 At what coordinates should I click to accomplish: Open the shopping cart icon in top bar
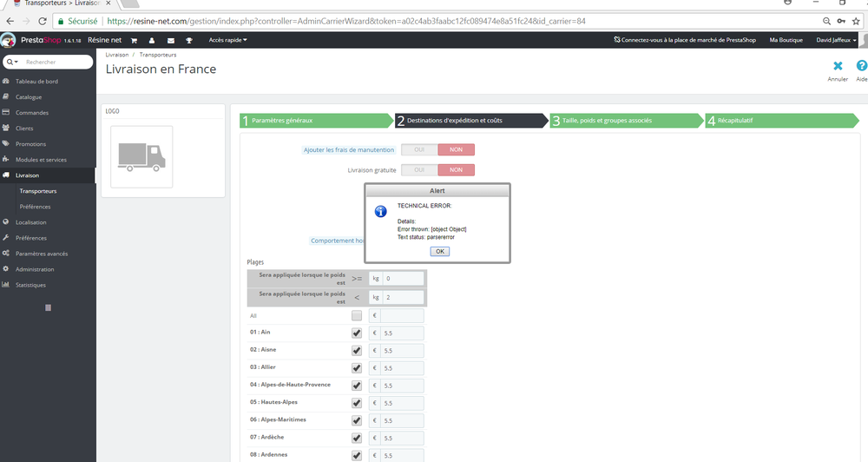(x=134, y=41)
